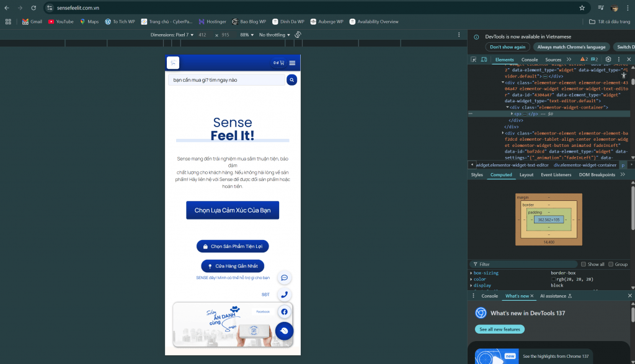The image size is (635, 364).
Task: Toggle the bookmark star in the address bar
Action: click(x=582, y=8)
